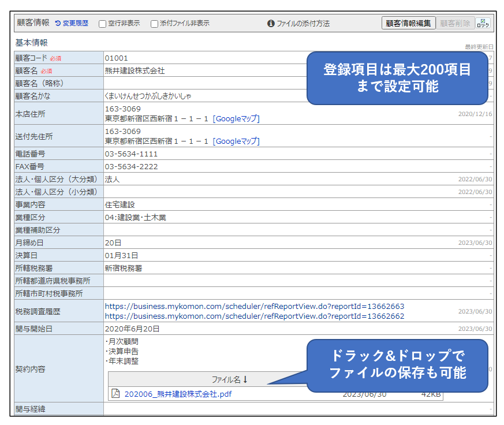Viewport: 504px width, 425px height.
Task: Sort attachments by ファイル名 column header
Action: pos(225,379)
